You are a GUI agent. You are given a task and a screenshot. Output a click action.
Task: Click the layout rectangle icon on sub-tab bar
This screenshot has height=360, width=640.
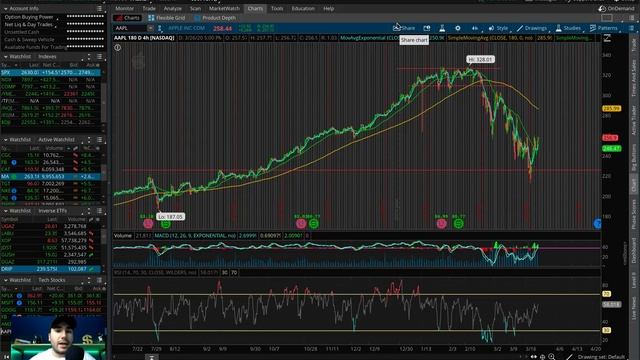click(x=607, y=18)
